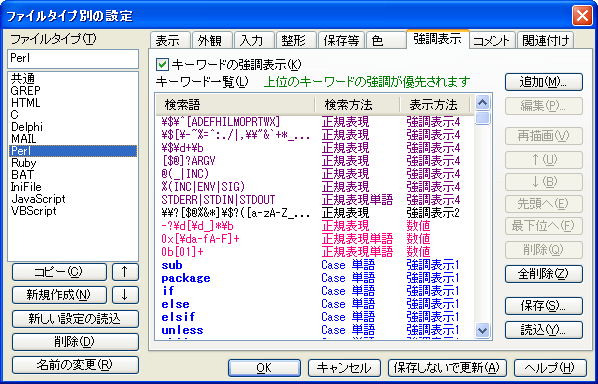Open the 整形 tab
This screenshot has width=598, height=384.
296,40
